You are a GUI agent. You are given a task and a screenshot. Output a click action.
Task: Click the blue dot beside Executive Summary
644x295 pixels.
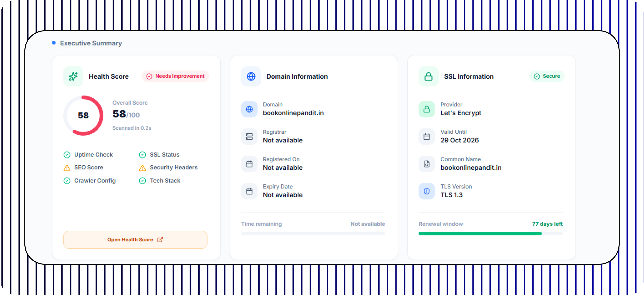click(54, 43)
